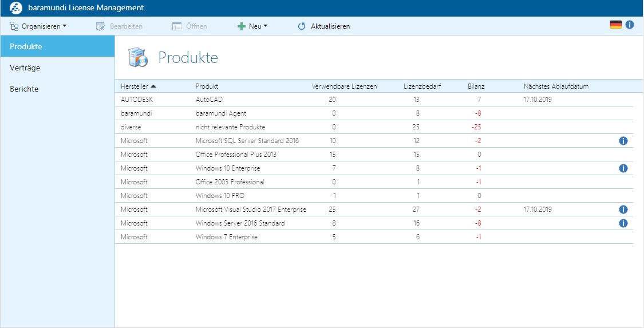Sort by the Hersteller column header

click(x=134, y=86)
